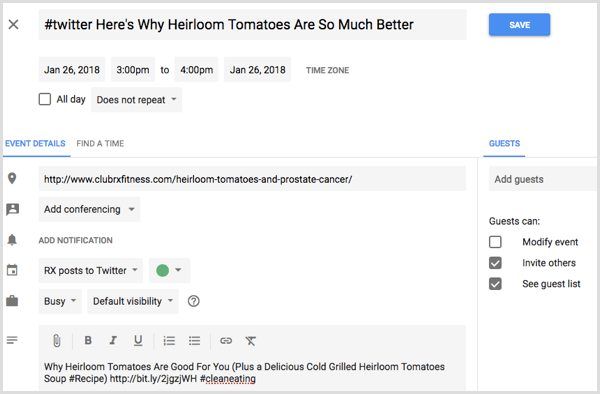Underline the description text
Screen dimensions: 600x394
[x=138, y=340]
